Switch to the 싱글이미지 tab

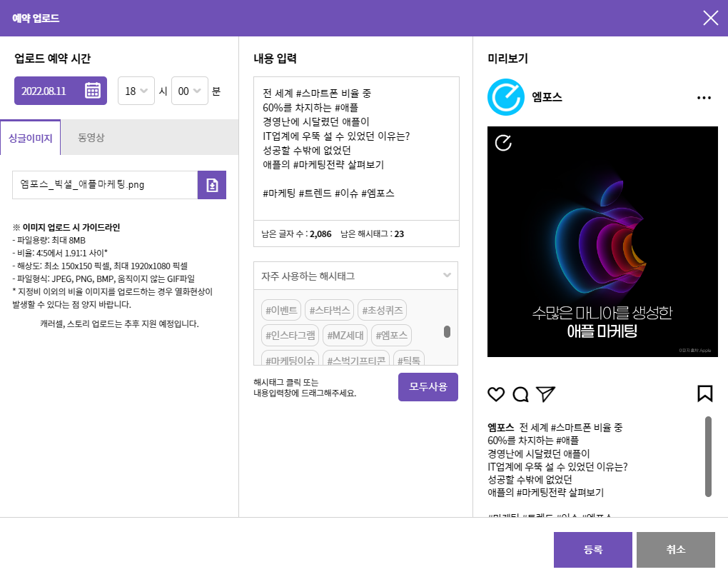tap(30, 138)
